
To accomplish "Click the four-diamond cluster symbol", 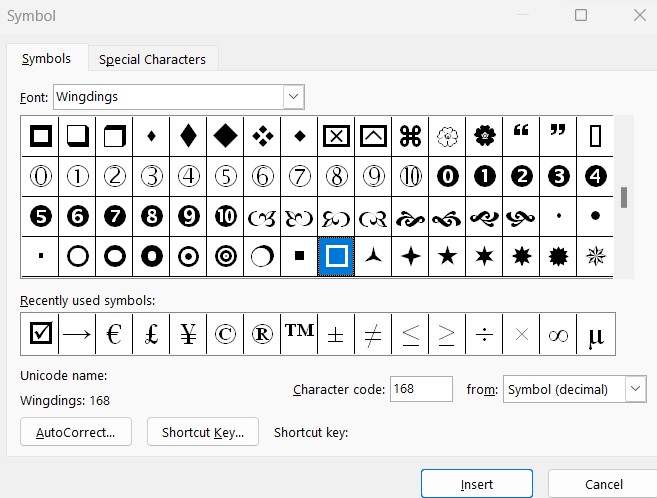I will 263,135.
